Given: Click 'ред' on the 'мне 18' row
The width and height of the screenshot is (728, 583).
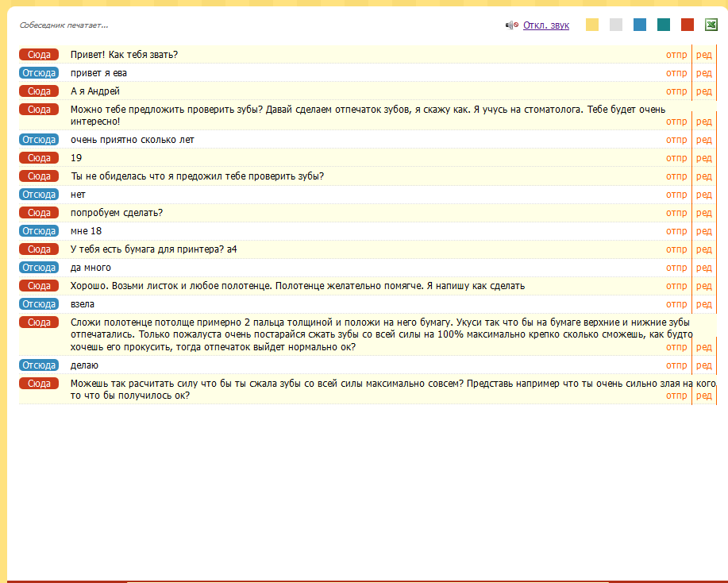Looking at the screenshot, I should coord(704,231).
